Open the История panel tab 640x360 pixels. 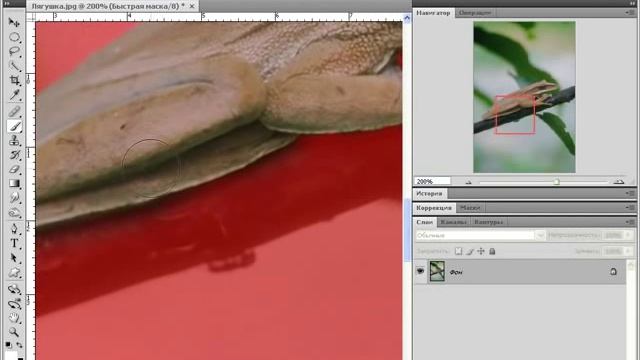(429, 193)
